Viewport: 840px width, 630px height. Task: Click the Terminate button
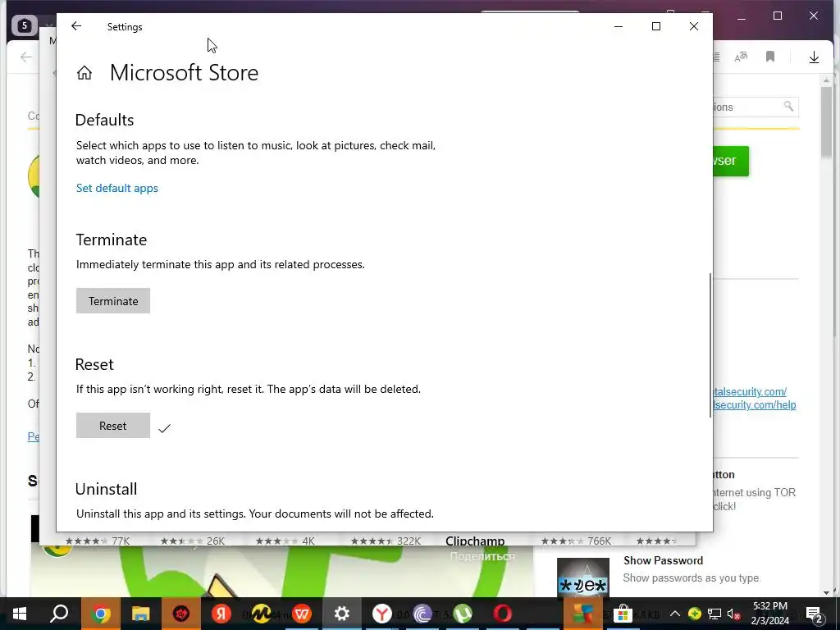point(113,301)
